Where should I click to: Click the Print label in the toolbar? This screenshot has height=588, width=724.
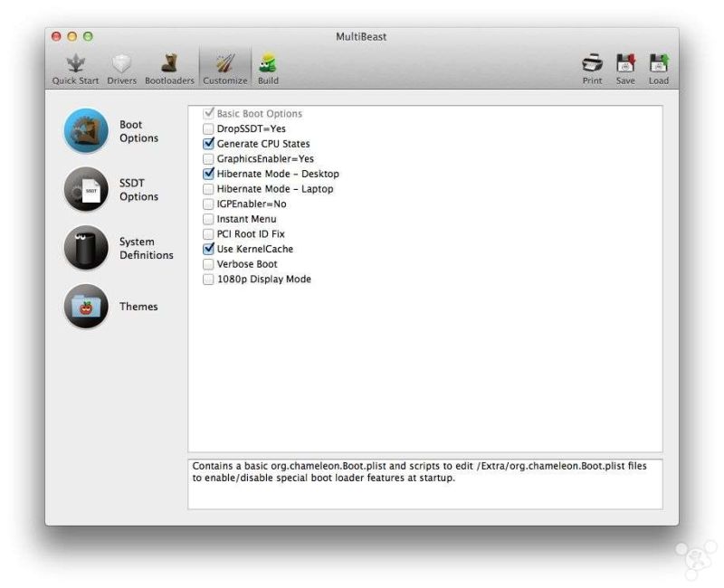pos(593,81)
